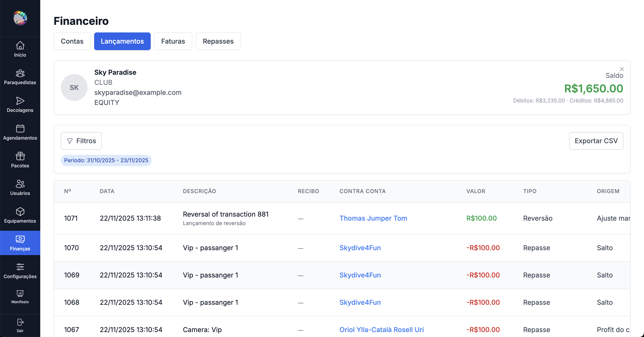644x337 pixels.
Task: Switch to the Contas tab
Action: (72, 41)
